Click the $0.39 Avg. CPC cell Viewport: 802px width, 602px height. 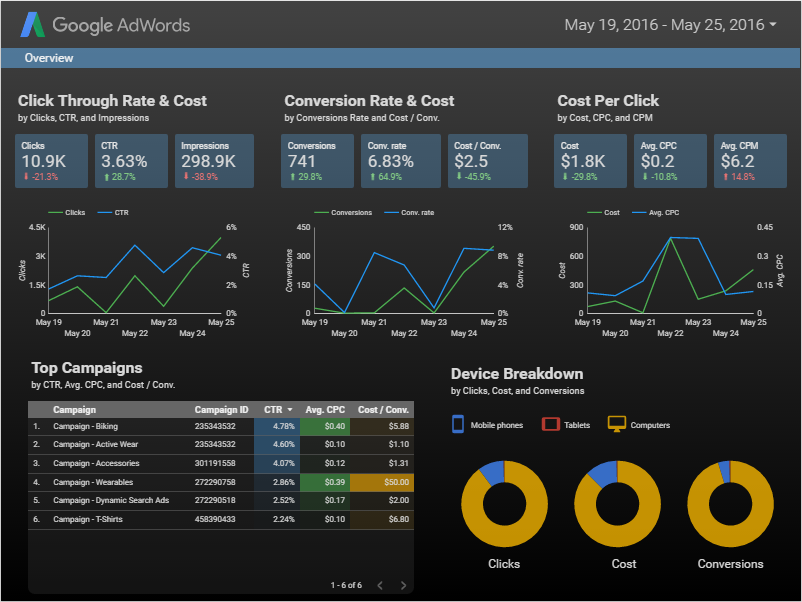pyautogui.click(x=325, y=482)
